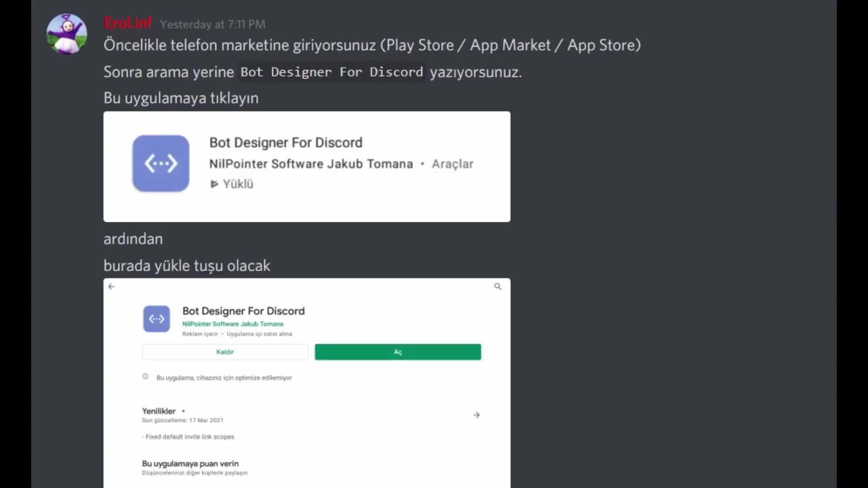Click the 'Yesterday at 7:11 PM' timestamp
Screen dimensions: 868x488
coord(212,24)
